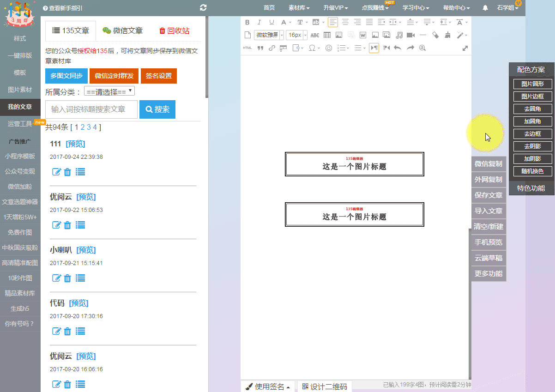Click the undo arrow in toolbar
This screenshot has width=555, height=392.
click(398, 48)
